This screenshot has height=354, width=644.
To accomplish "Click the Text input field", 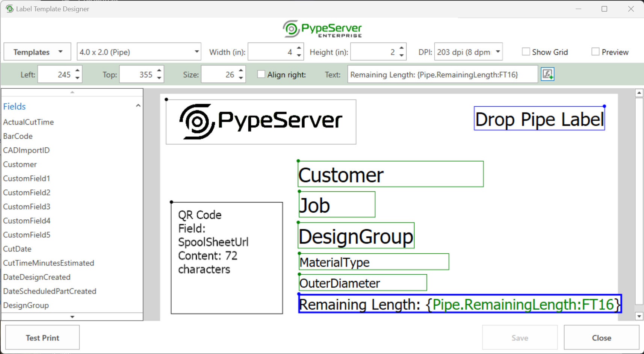I will point(443,74).
